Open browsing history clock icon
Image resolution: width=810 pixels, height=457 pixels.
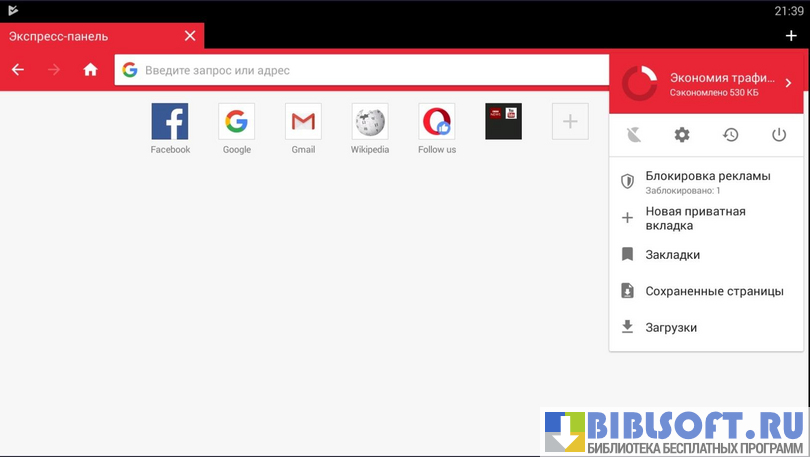pyautogui.click(x=731, y=135)
